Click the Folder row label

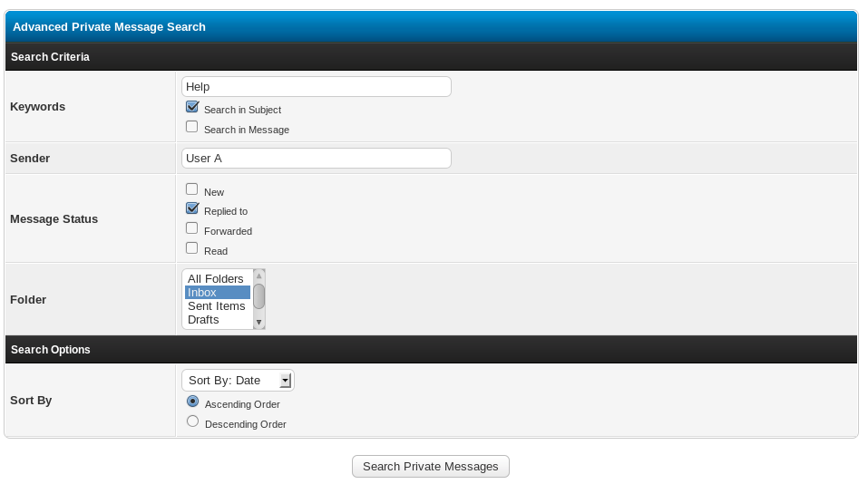tap(28, 300)
